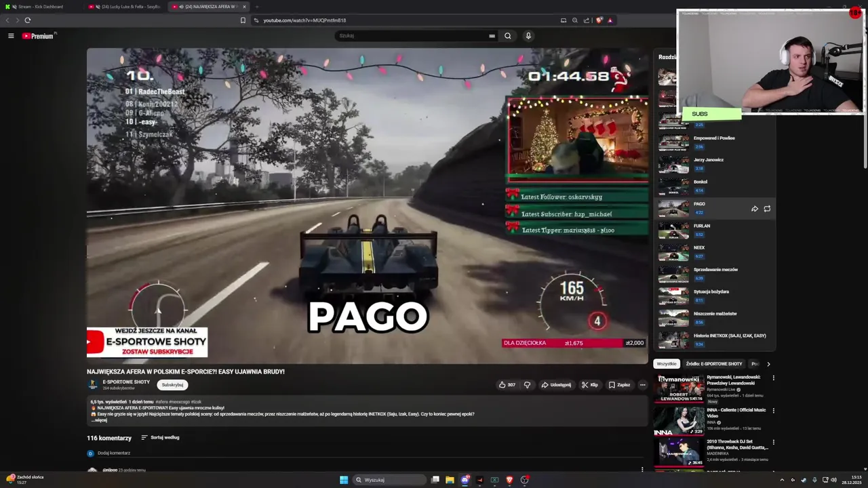The width and height of the screenshot is (868, 488).
Task: Show hidden system tray icons
Action: [782, 480]
